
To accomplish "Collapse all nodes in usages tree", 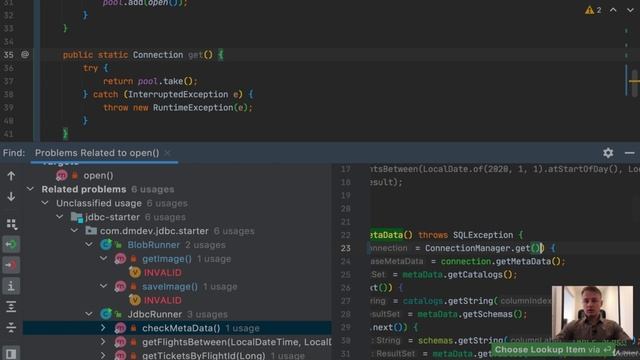I will 11,327.
